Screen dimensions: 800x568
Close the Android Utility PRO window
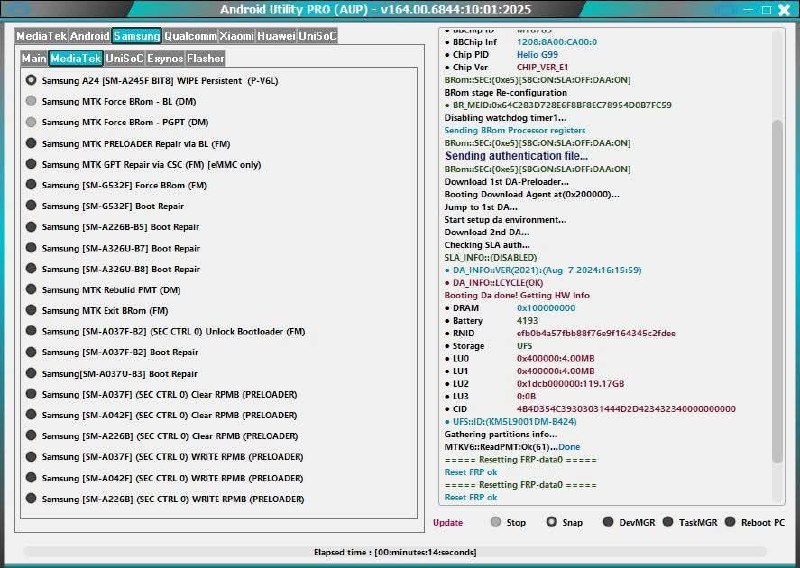[x=784, y=10]
